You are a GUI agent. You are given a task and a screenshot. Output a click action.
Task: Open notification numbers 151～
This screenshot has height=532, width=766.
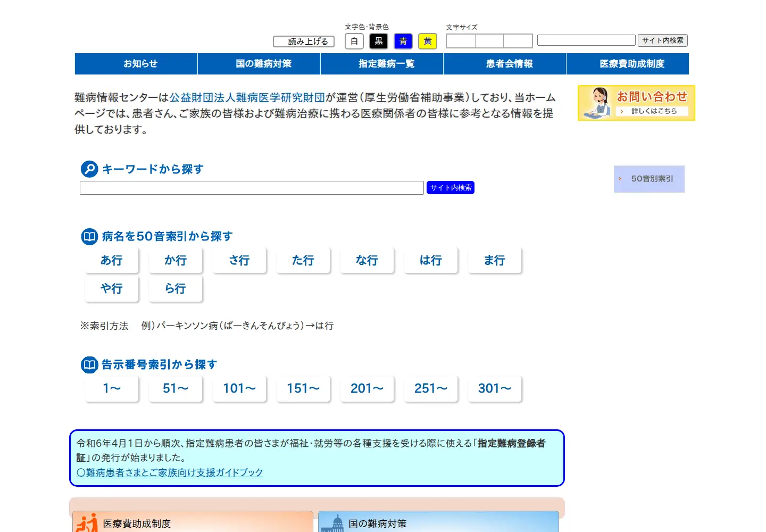[303, 388]
